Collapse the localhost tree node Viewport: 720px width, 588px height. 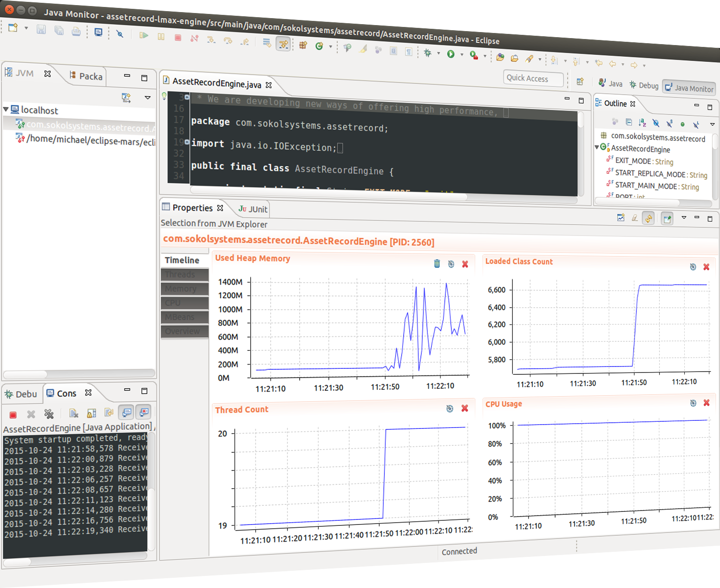click(6, 109)
